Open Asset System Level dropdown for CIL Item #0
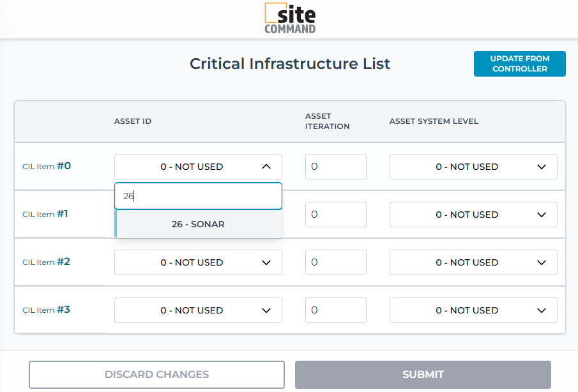This screenshot has height=392, width=578. (x=473, y=167)
